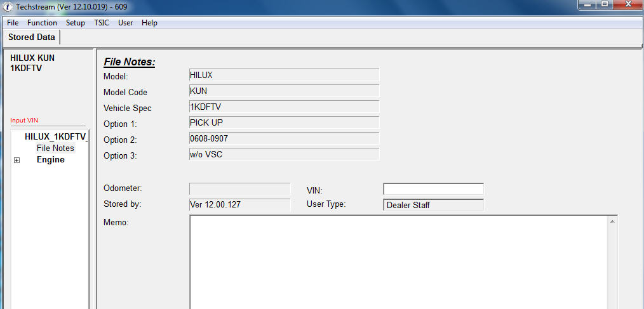Close the Techstream window
The image size is (644, 309).
tap(628, 4)
